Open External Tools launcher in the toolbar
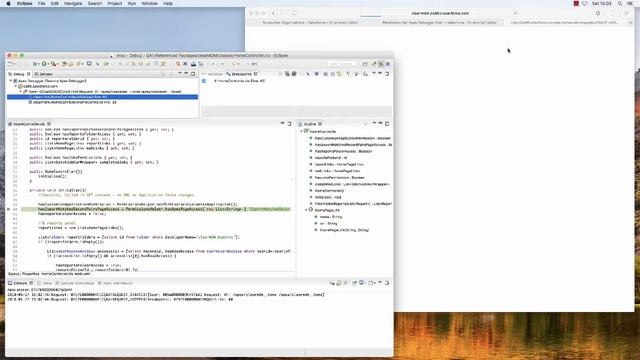This screenshot has height=360, width=640. 53,64
